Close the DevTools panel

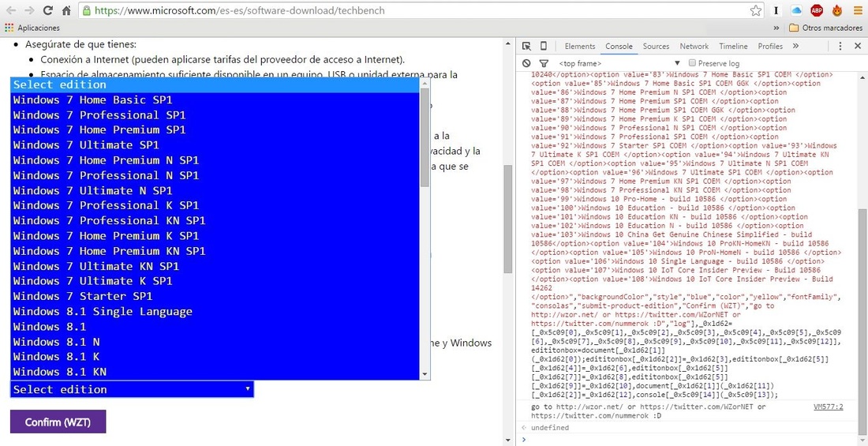[x=857, y=46]
